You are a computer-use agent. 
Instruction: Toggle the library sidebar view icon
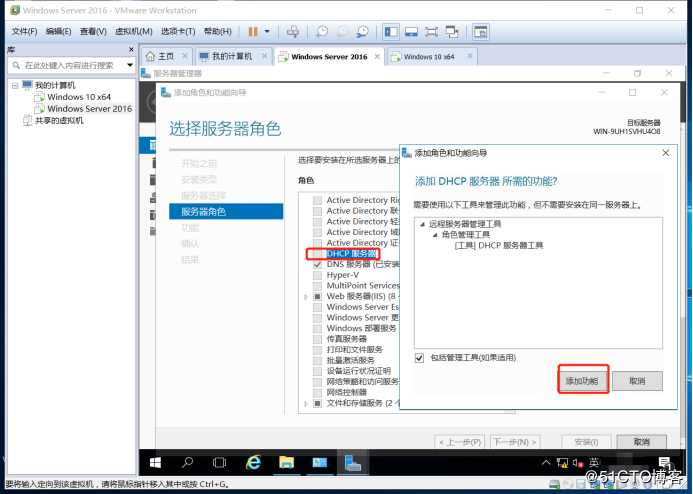(x=391, y=32)
